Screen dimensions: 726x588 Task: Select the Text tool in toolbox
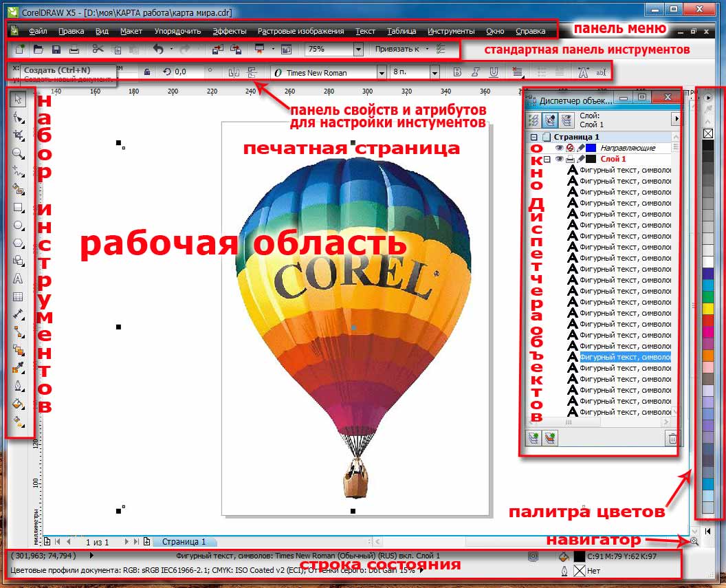click(x=19, y=279)
